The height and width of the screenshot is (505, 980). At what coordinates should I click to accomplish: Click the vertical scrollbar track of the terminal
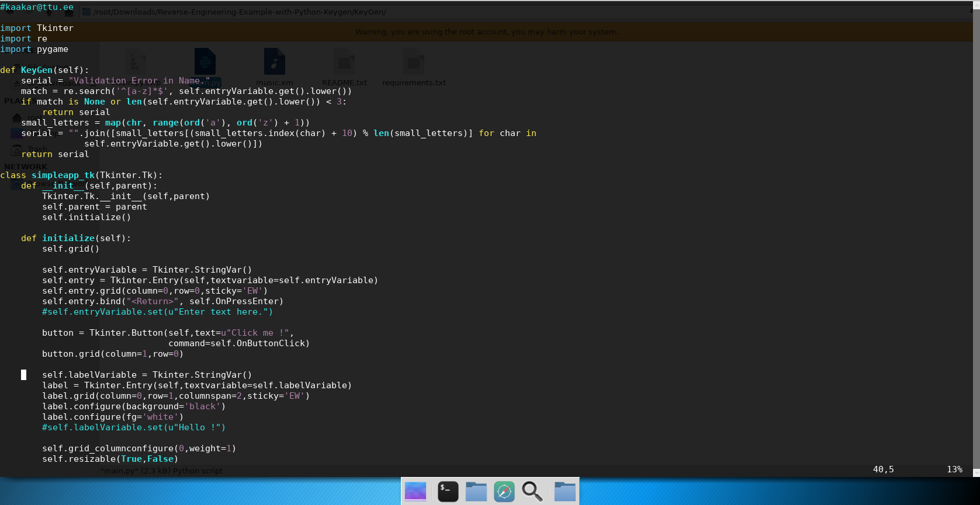coord(976,239)
